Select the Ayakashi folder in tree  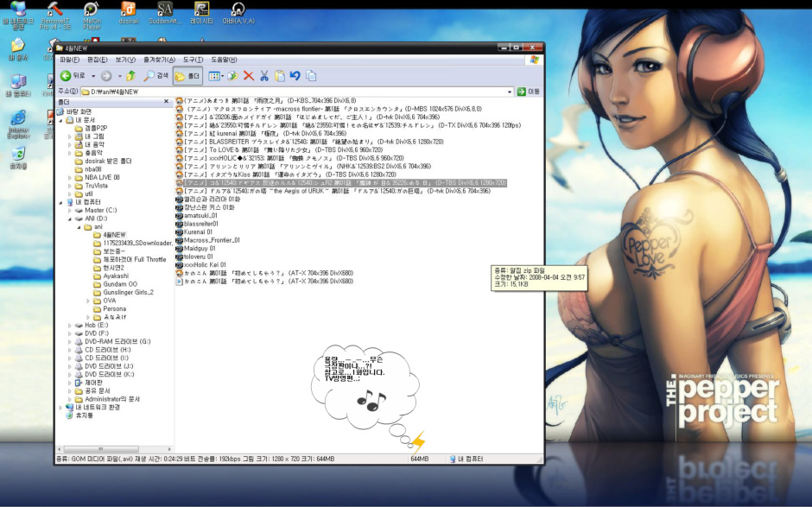click(x=116, y=276)
